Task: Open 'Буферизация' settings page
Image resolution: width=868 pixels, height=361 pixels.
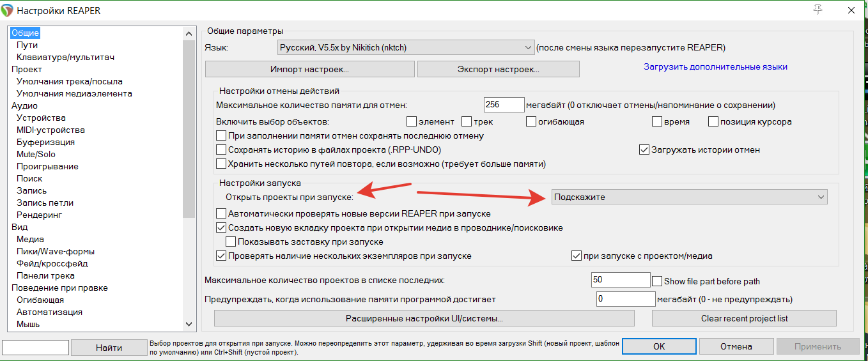Action: [x=45, y=142]
